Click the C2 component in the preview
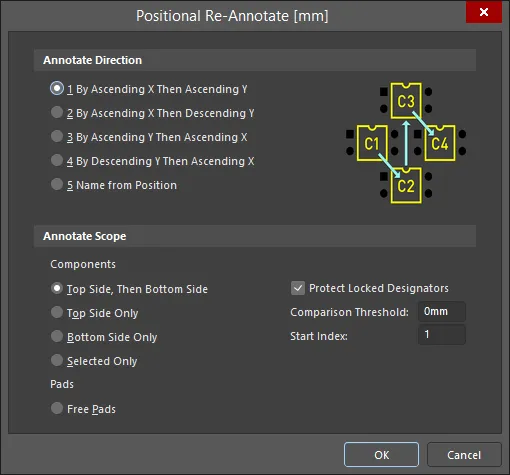The height and width of the screenshot is (475, 510). point(406,185)
